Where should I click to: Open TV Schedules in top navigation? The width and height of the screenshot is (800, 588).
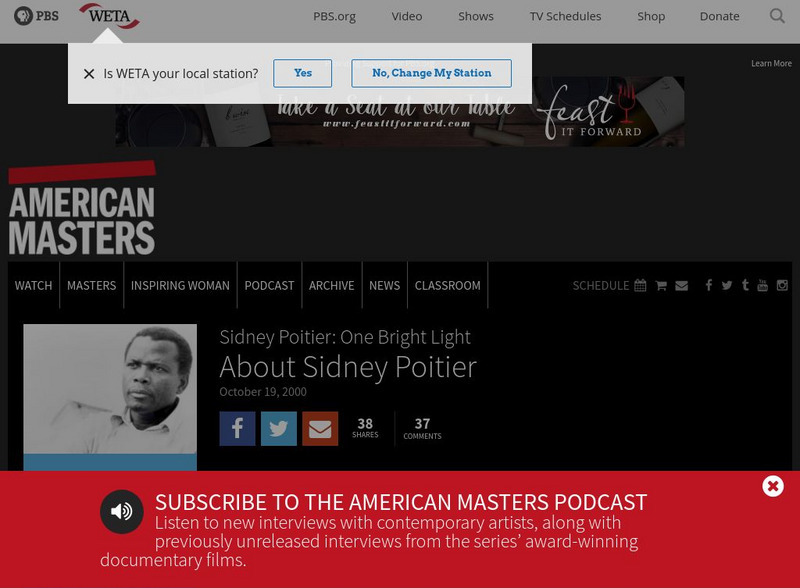tap(565, 16)
